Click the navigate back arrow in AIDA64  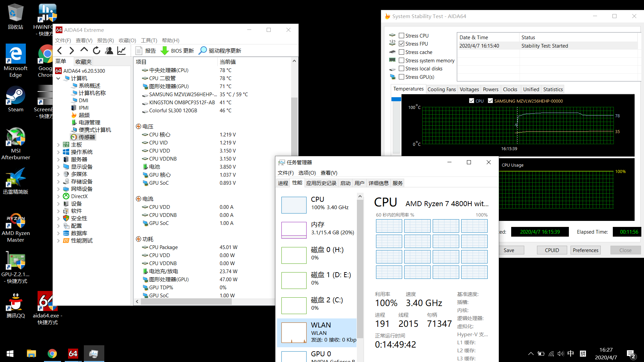(61, 50)
